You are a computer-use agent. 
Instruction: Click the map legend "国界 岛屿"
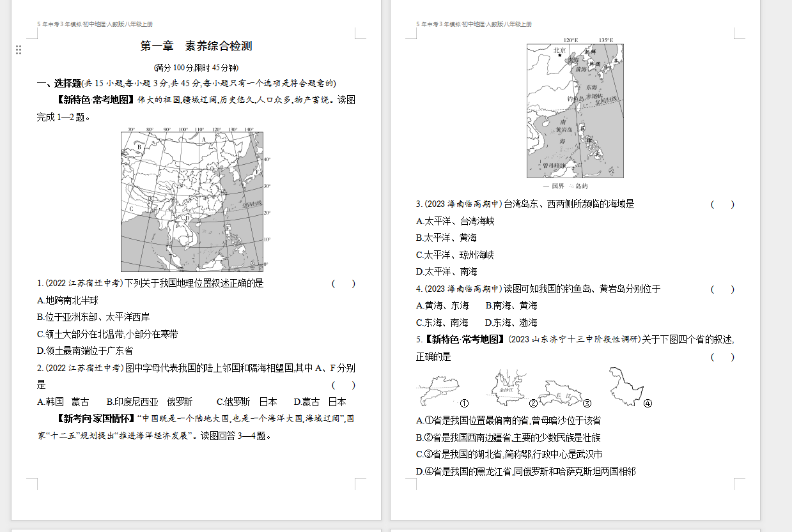(x=564, y=186)
